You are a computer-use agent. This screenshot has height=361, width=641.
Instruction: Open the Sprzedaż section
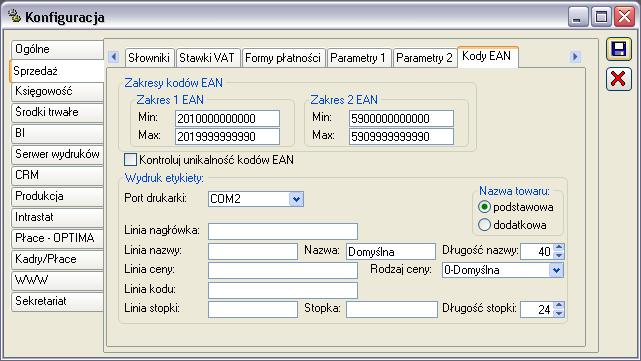[x=56, y=71]
